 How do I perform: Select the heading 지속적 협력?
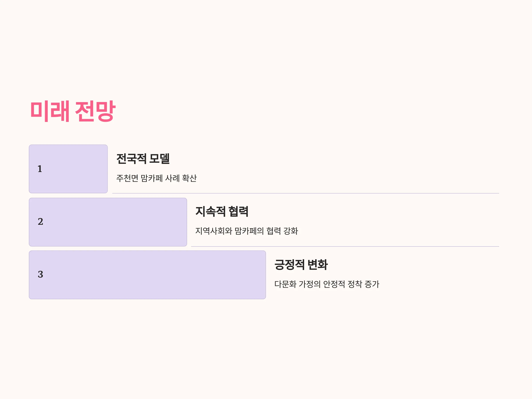coord(222,212)
